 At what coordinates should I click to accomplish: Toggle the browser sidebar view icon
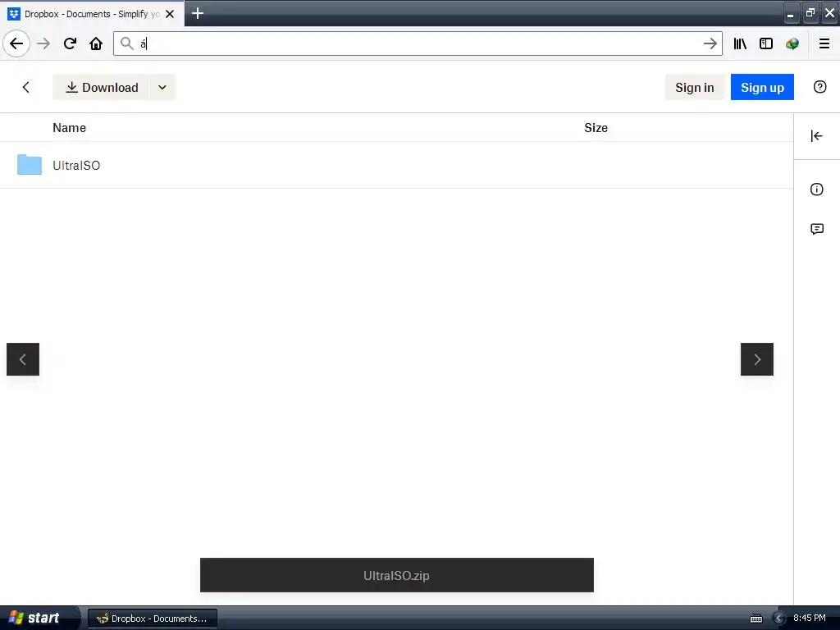766,43
